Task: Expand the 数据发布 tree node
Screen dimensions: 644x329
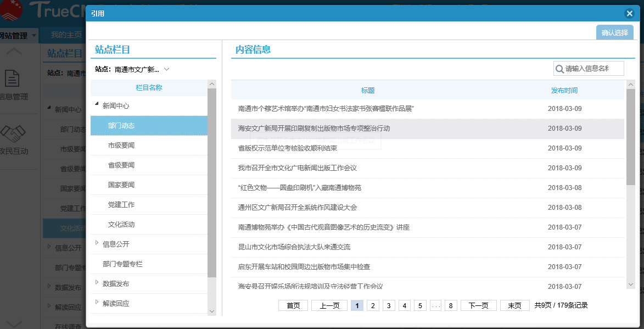Action: [97, 282]
